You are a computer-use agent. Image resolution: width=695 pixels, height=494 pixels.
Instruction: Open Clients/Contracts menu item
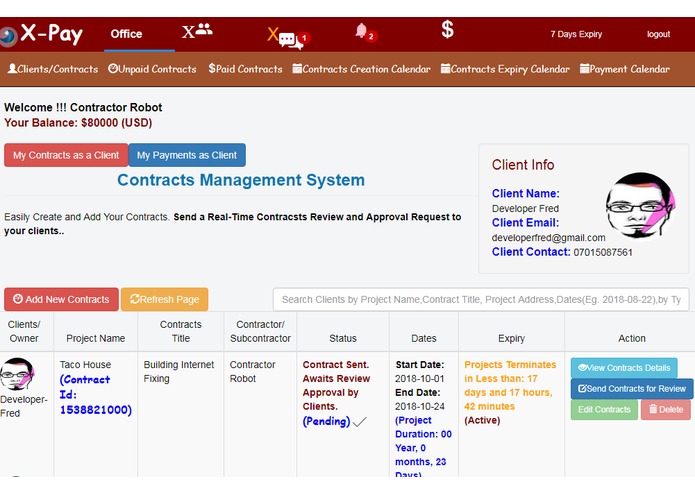(x=53, y=69)
